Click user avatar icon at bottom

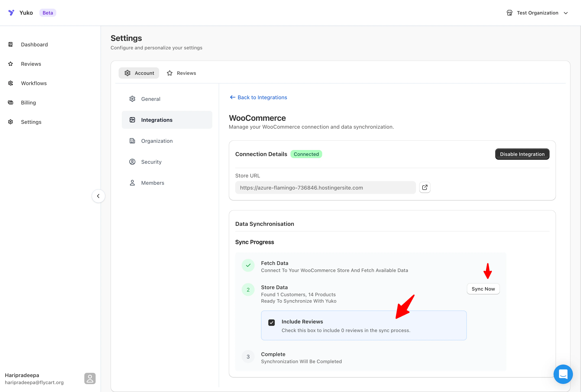pos(90,378)
